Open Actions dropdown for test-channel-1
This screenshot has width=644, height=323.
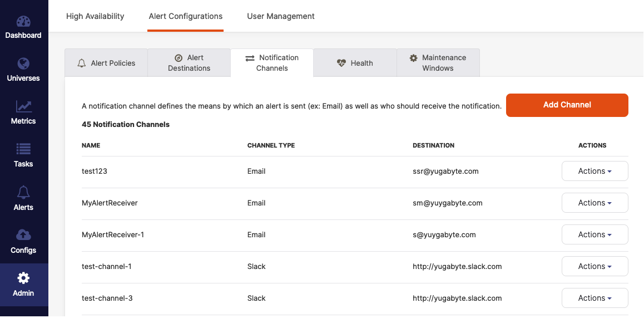pyautogui.click(x=595, y=267)
